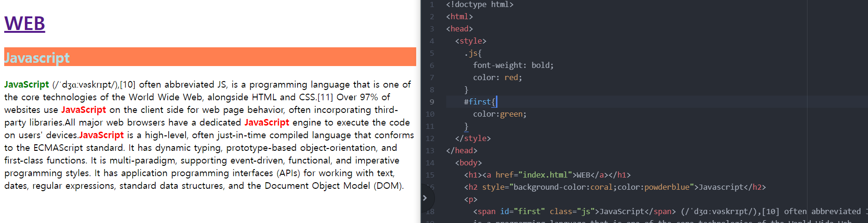The image size is (868, 223).
Task: Click the '.js{' selector in code
Action: tap(473, 53)
